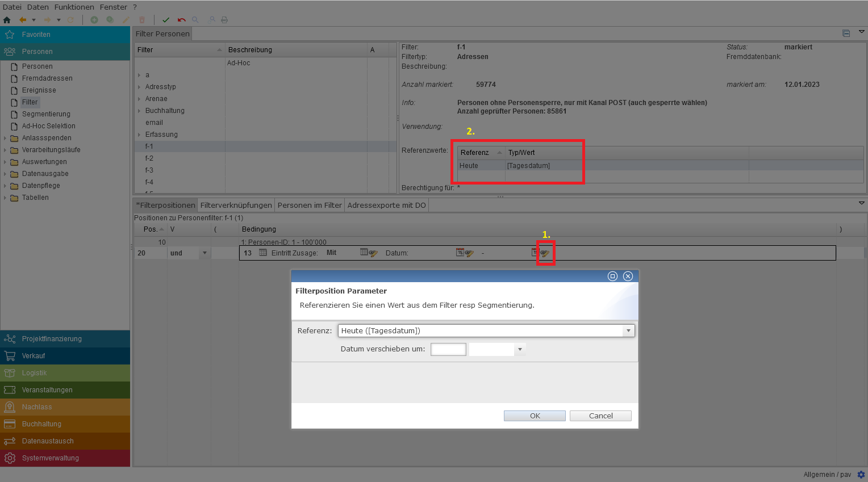Click the green checkmark save icon

pyautogui.click(x=166, y=20)
